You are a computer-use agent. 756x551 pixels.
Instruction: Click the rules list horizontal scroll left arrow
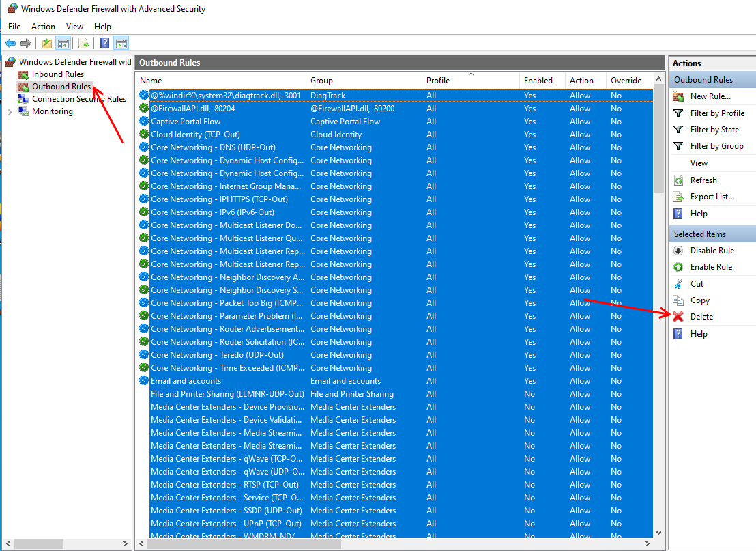tap(141, 543)
